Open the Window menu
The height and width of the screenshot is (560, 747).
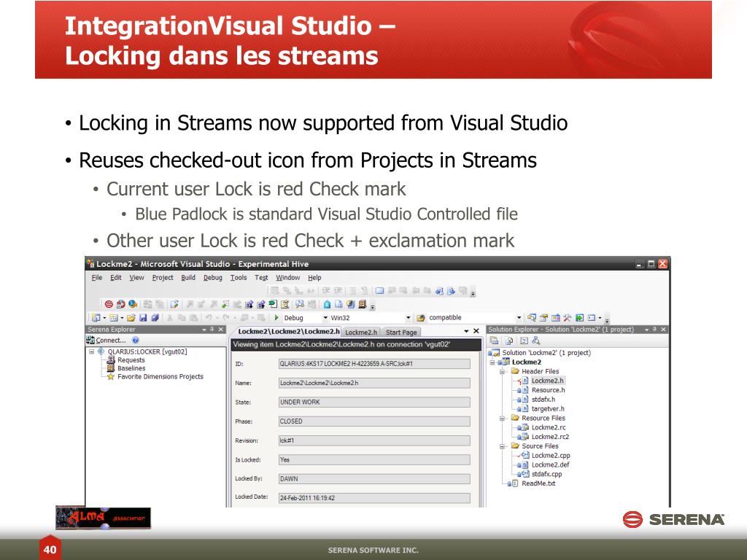(287, 278)
